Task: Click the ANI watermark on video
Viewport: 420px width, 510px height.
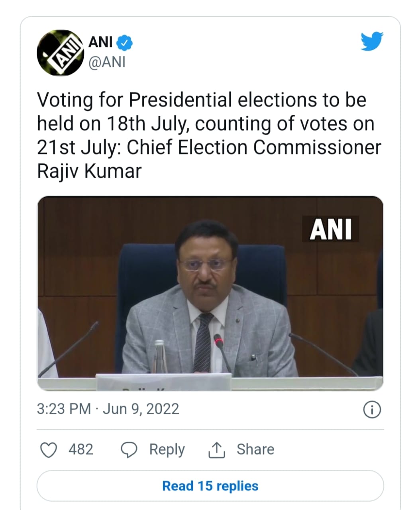Action: 330,229
